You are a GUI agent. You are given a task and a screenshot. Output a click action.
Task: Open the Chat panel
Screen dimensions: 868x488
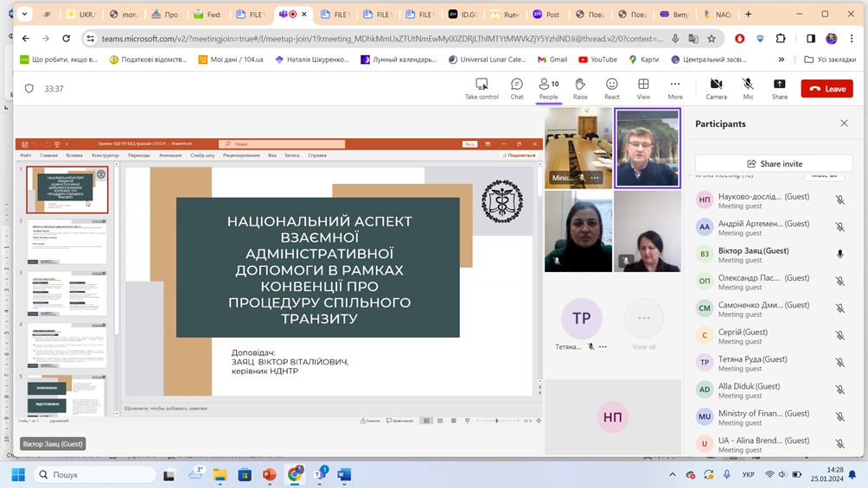click(516, 88)
